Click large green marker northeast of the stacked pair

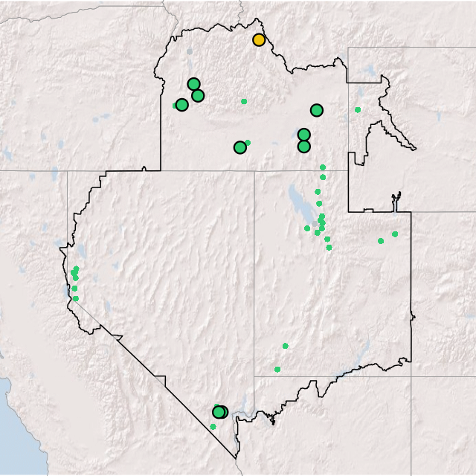point(317,110)
